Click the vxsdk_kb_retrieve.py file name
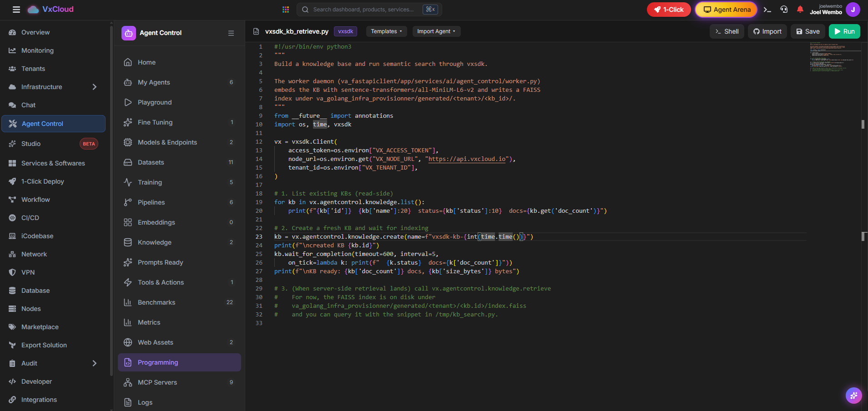Image resolution: width=868 pixels, height=411 pixels. tap(297, 31)
